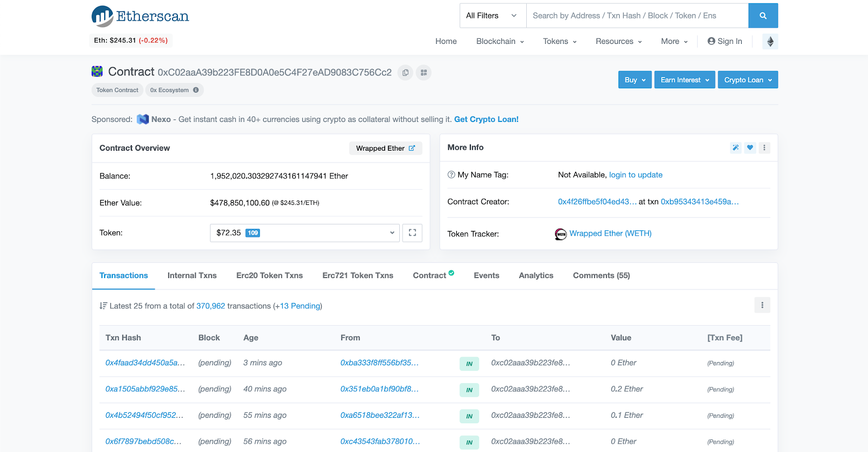
Task: Click the magic wand icon in More Info
Action: [736, 147]
